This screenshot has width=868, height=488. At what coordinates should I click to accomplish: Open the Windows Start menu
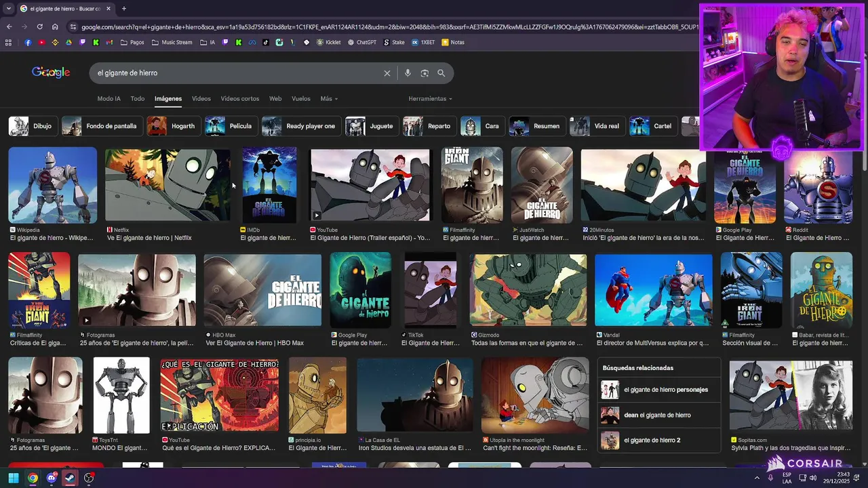coord(14,478)
